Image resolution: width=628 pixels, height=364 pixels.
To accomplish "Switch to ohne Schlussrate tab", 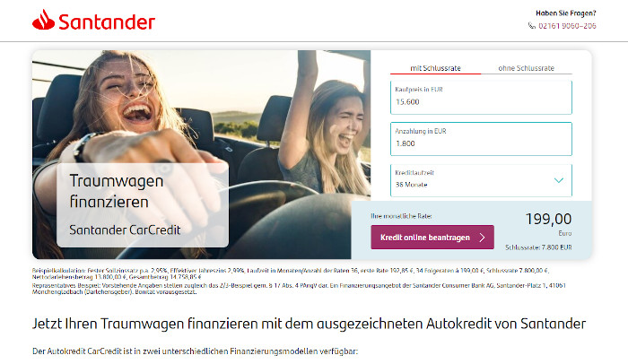I will [x=527, y=68].
